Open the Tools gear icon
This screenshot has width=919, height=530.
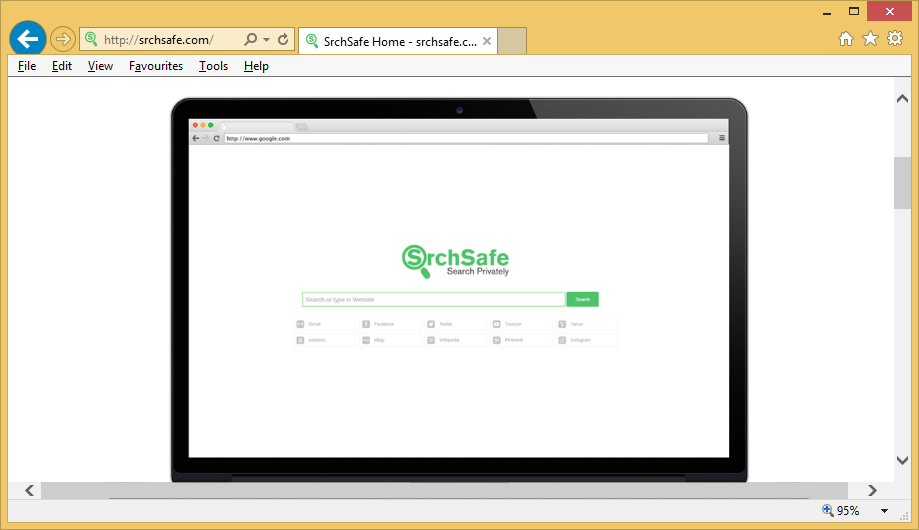click(895, 39)
